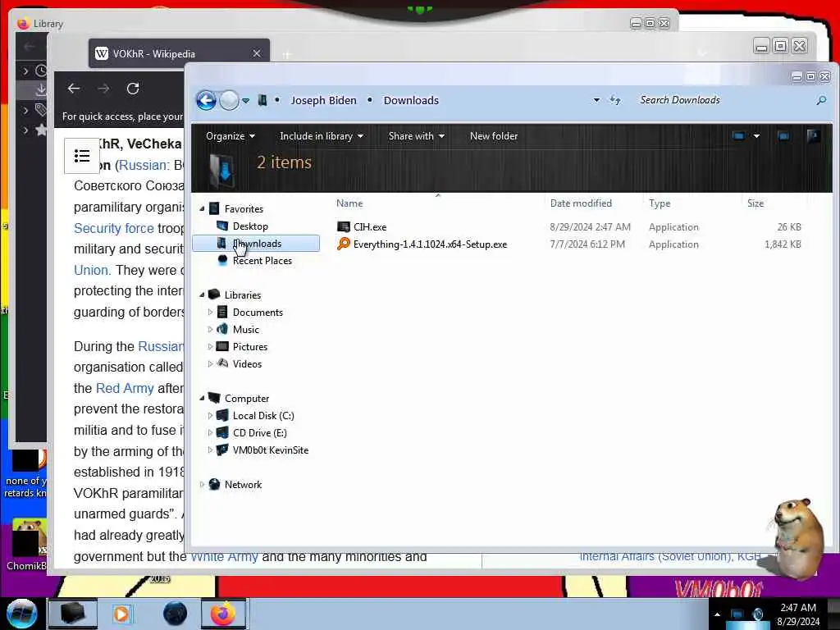This screenshot has height=630, width=840.
Task: Select Recent Places in Favorites
Action: click(x=262, y=260)
